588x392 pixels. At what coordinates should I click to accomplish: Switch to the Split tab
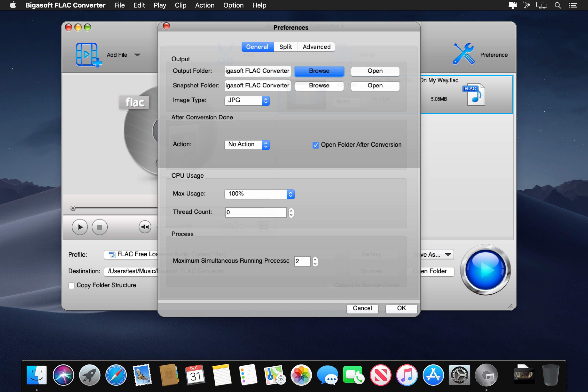[286, 47]
